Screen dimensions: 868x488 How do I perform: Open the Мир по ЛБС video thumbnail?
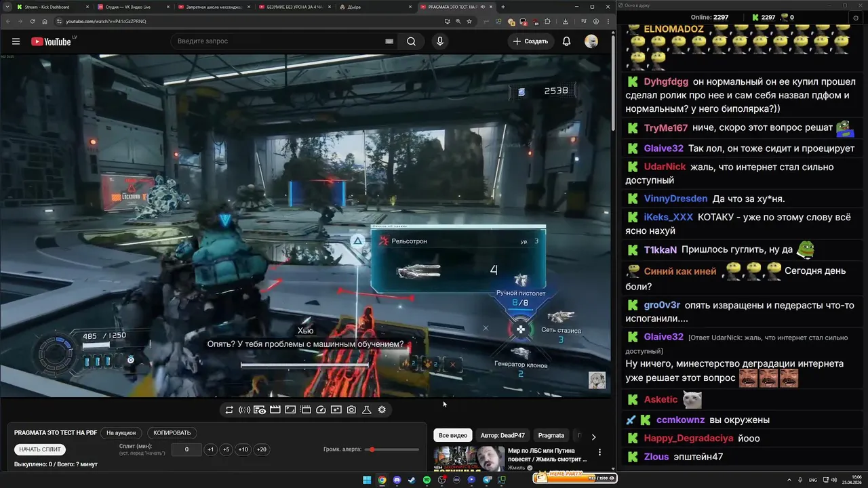pyautogui.click(x=468, y=459)
